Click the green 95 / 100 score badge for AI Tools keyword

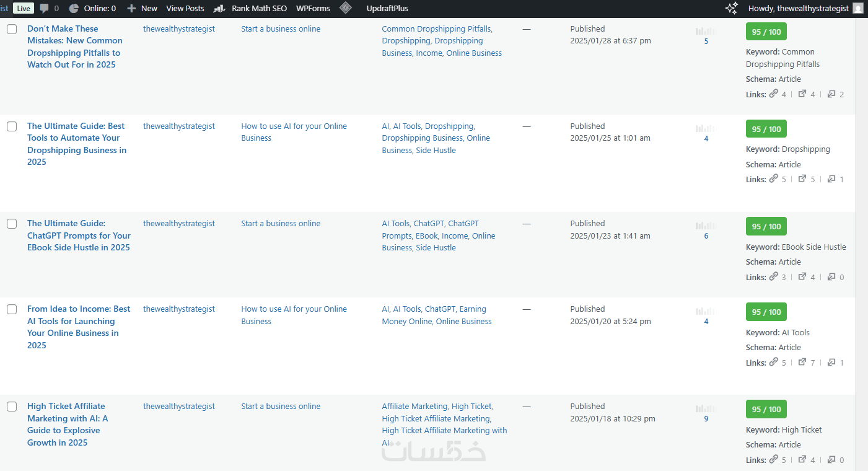pos(766,312)
